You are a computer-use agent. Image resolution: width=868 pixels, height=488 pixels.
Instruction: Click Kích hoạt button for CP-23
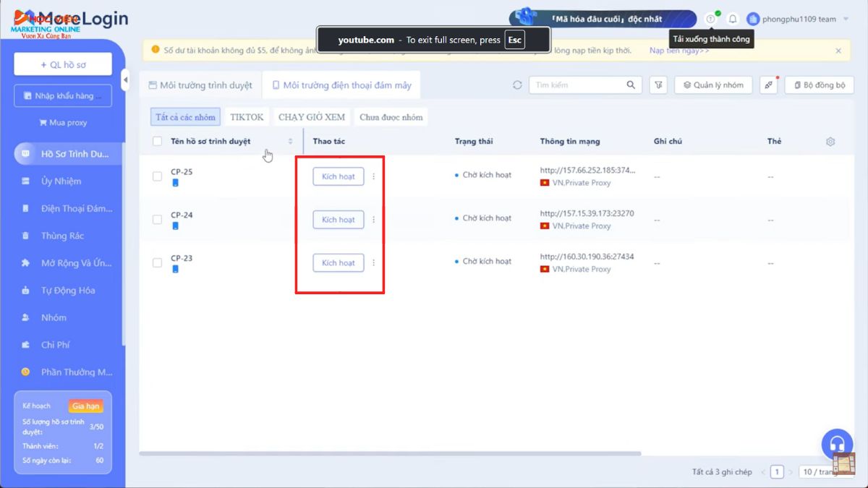339,263
